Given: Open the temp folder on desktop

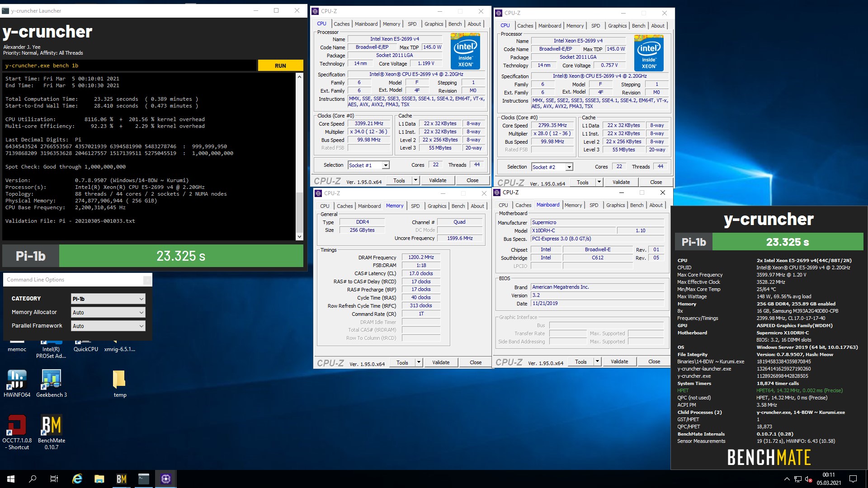Looking at the screenshot, I should click(119, 383).
